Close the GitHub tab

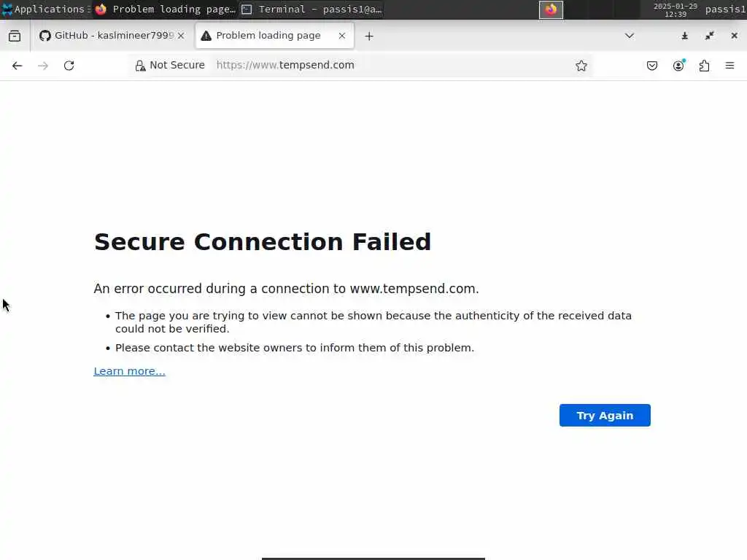click(x=181, y=36)
